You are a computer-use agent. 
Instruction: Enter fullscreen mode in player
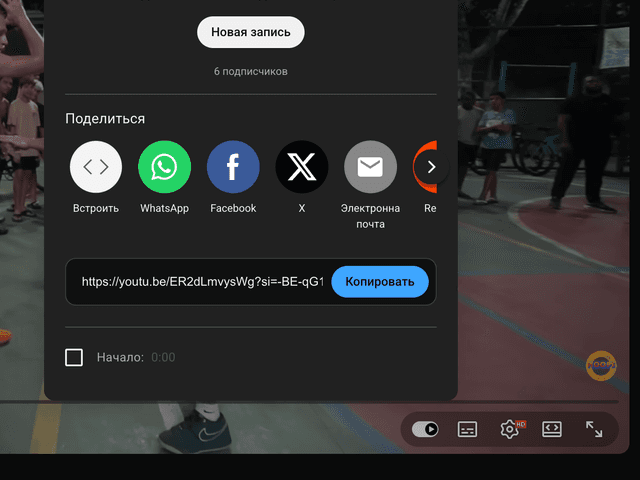(594, 429)
